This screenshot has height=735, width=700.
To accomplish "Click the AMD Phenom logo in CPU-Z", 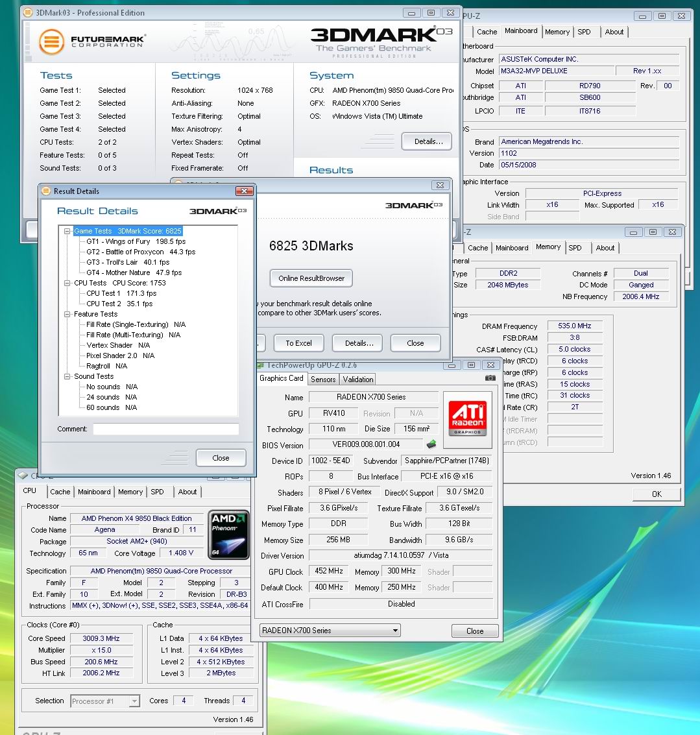I will (x=228, y=535).
